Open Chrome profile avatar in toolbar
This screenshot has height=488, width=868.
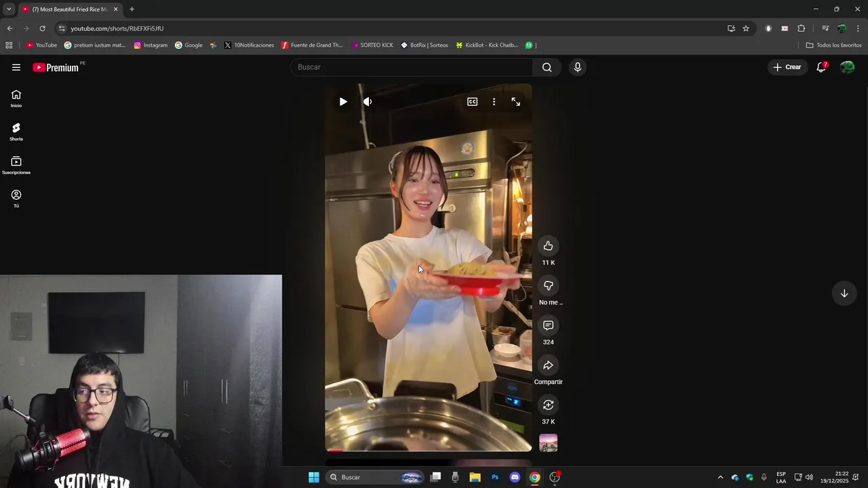(x=842, y=28)
